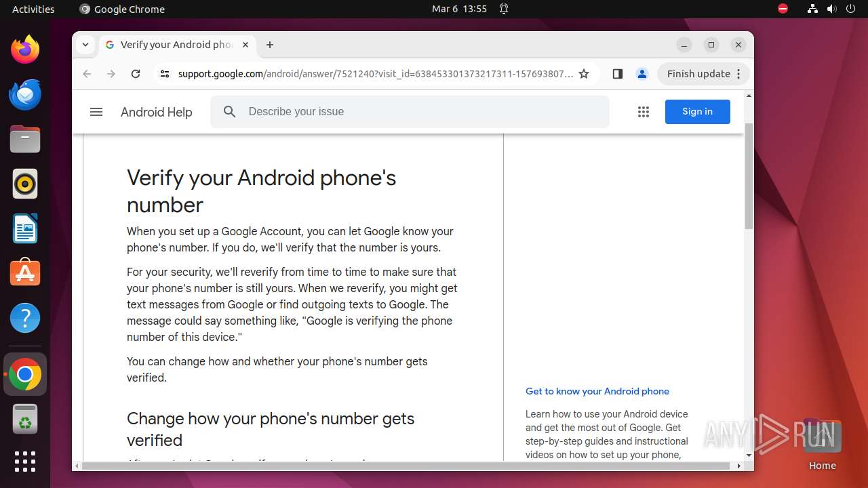Open the notification bell in top bar
The width and height of the screenshot is (868, 488).
pyautogui.click(x=504, y=9)
